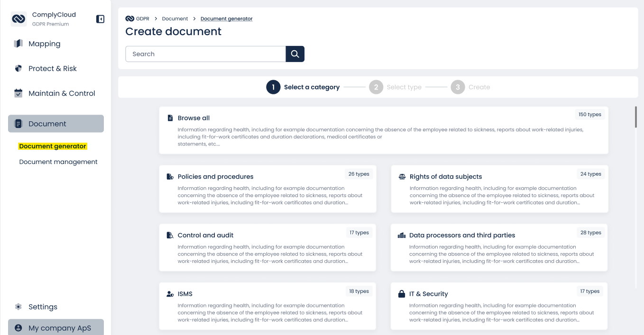
Task: Click the Settings gear icon
Action: tap(18, 307)
